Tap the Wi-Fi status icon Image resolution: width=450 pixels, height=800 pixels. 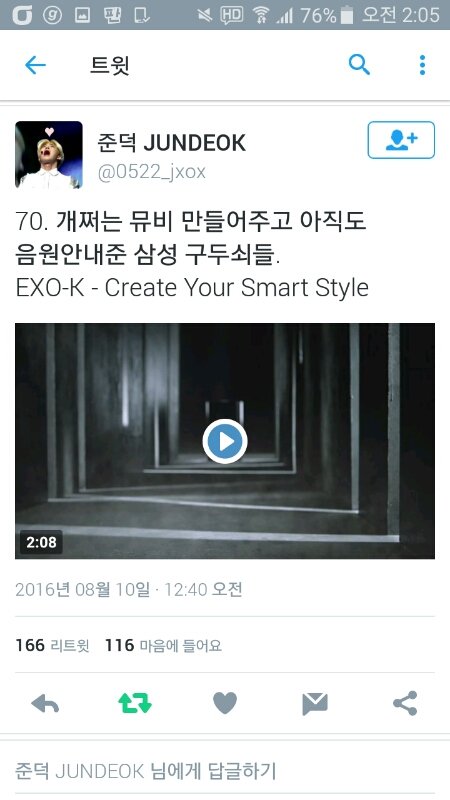pyautogui.click(x=261, y=16)
